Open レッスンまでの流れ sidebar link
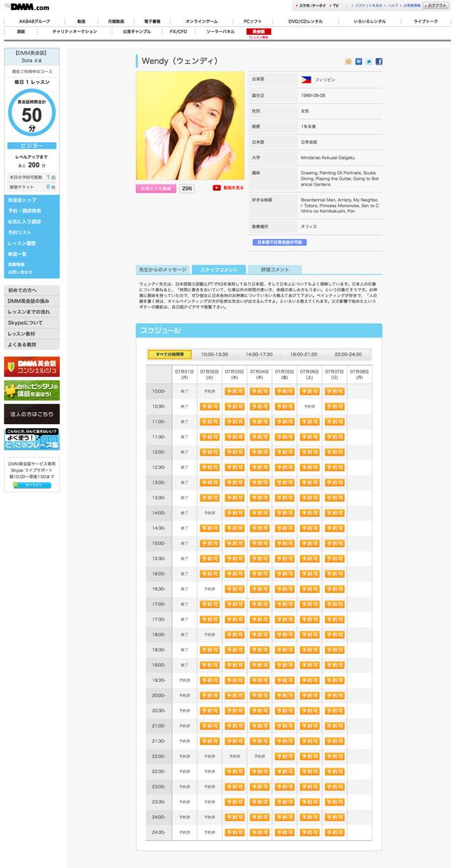 click(32, 312)
